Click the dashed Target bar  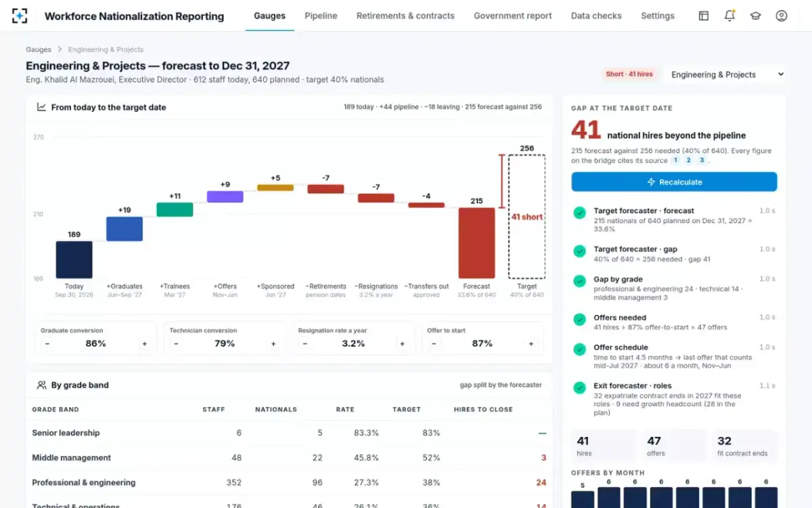click(526, 217)
